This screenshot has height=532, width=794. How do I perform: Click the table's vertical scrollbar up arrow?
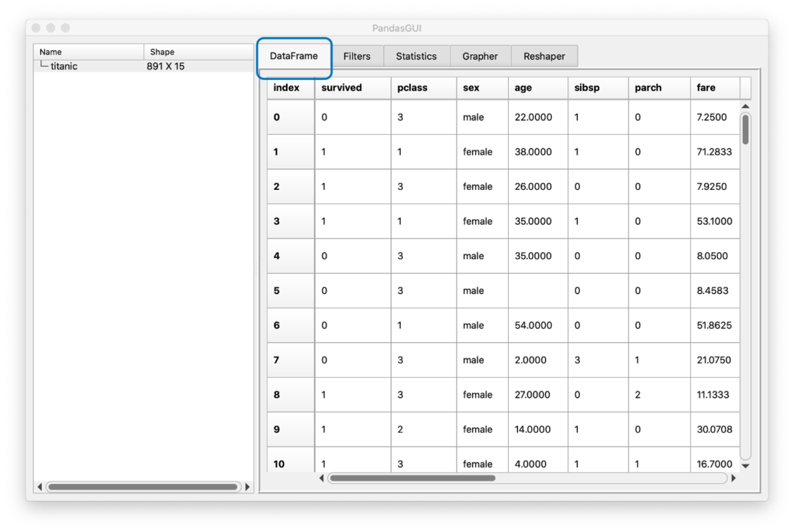click(x=745, y=105)
